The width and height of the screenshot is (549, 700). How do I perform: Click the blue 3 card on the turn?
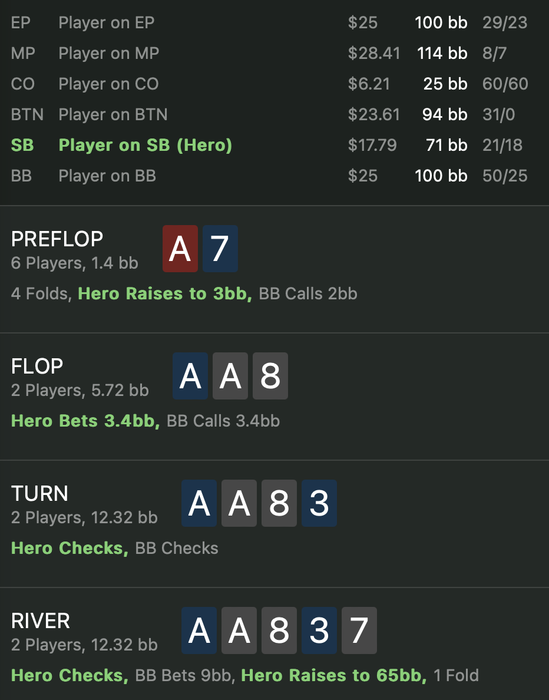click(319, 503)
